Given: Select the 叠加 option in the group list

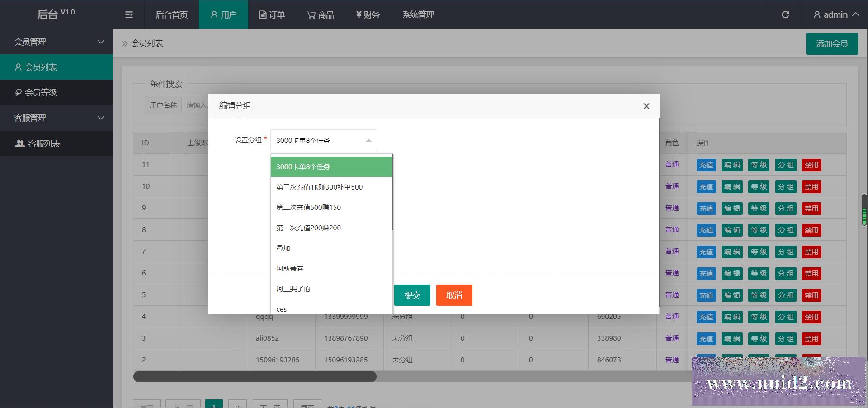Looking at the screenshot, I should (283, 248).
